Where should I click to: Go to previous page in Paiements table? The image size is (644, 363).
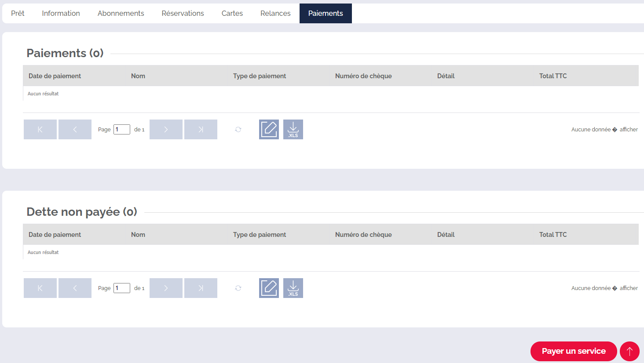75,129
